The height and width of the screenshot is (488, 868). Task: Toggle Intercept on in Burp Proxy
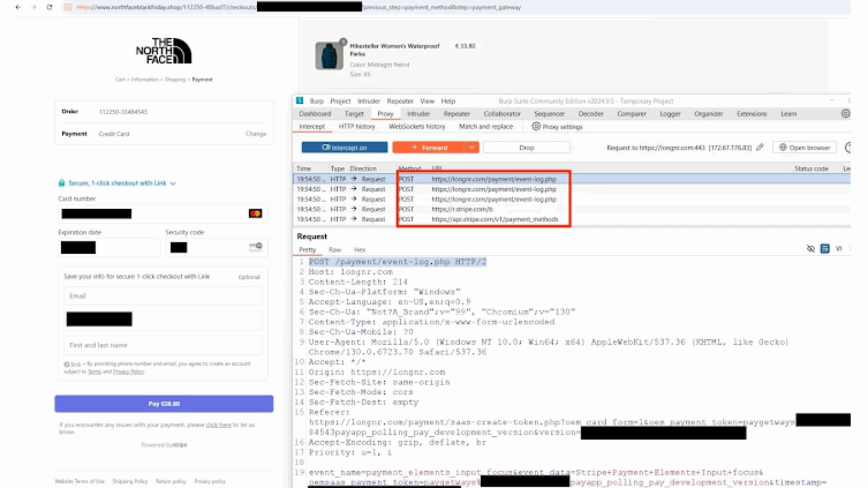345,147
